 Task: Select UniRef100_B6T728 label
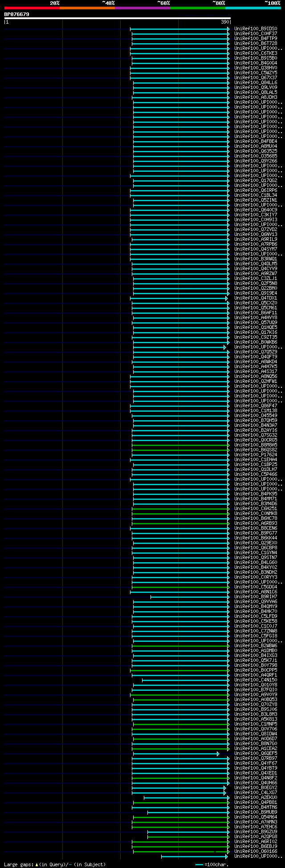pyautogui.click(x=256, y=43)
